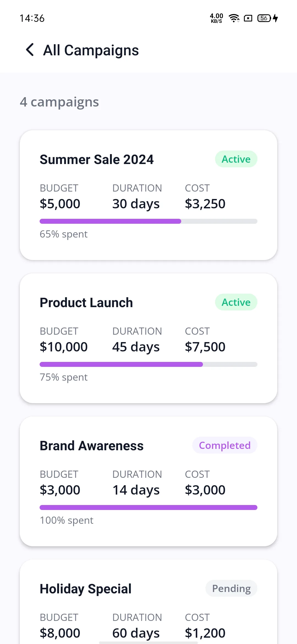Tap the screen record status icon
Screen dimensions: 297x644
tap(248, 18)
